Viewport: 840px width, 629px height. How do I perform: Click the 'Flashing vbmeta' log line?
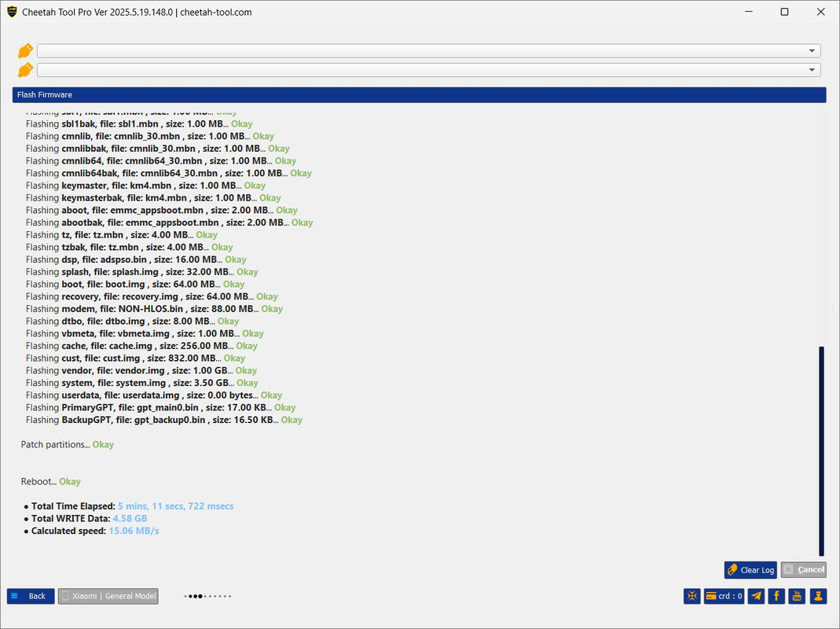[145, 333]
